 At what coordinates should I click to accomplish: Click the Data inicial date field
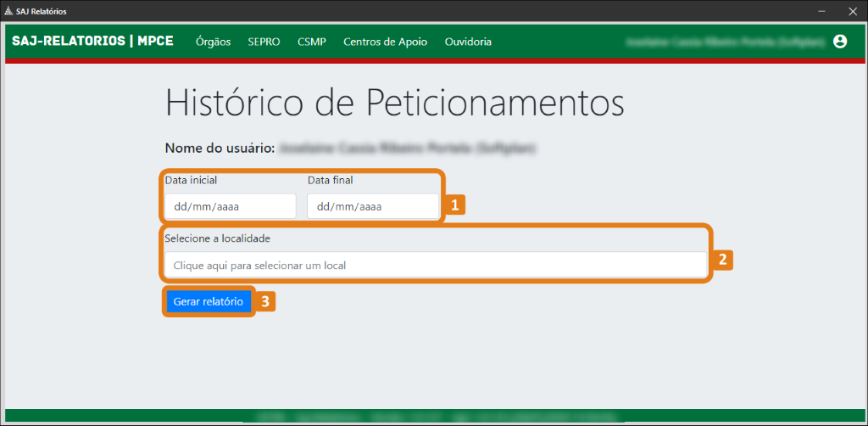[x=231, y=206]
